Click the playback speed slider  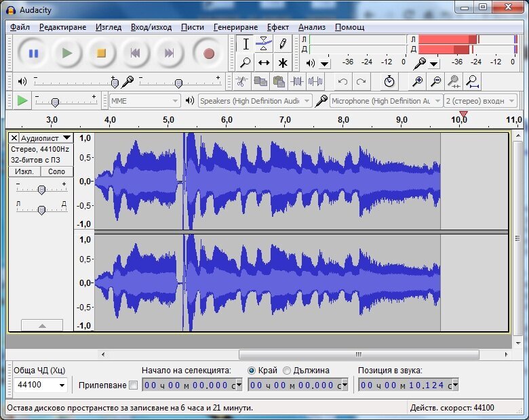click(65, 101)
